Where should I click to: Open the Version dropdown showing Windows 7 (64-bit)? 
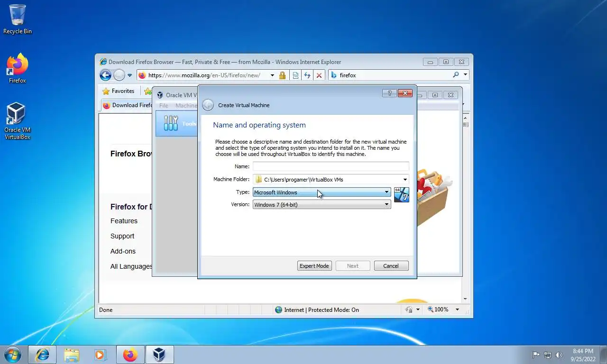pyautogui.click(x=322, y=204)
